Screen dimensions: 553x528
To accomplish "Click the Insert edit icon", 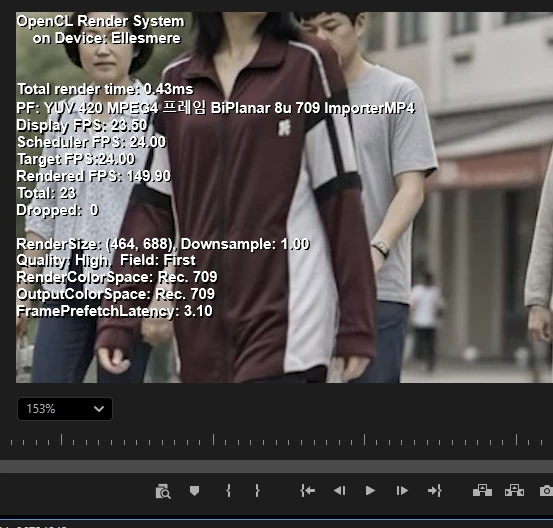I will tap(482, 490).
